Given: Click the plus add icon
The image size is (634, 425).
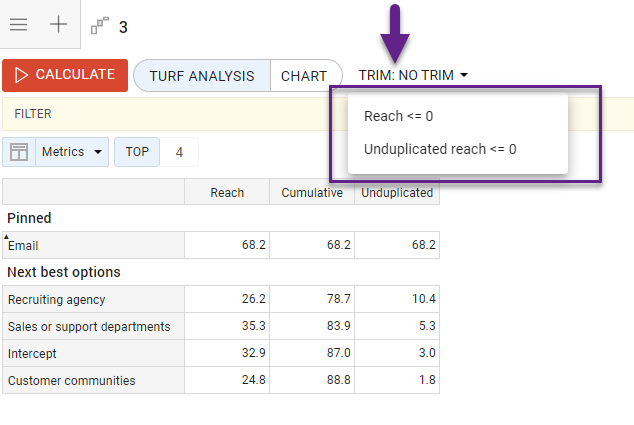Looking at the screenshot, I should tap(59, 25).
